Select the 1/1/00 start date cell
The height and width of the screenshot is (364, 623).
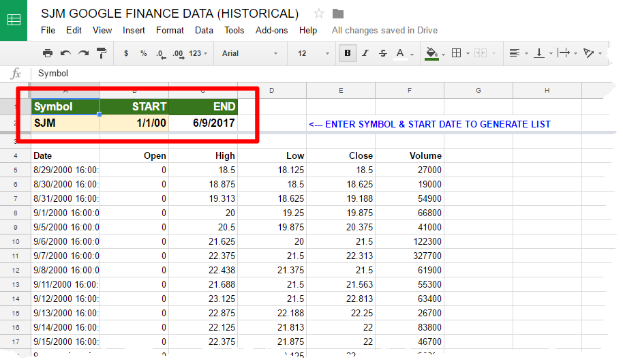(134, 123)
